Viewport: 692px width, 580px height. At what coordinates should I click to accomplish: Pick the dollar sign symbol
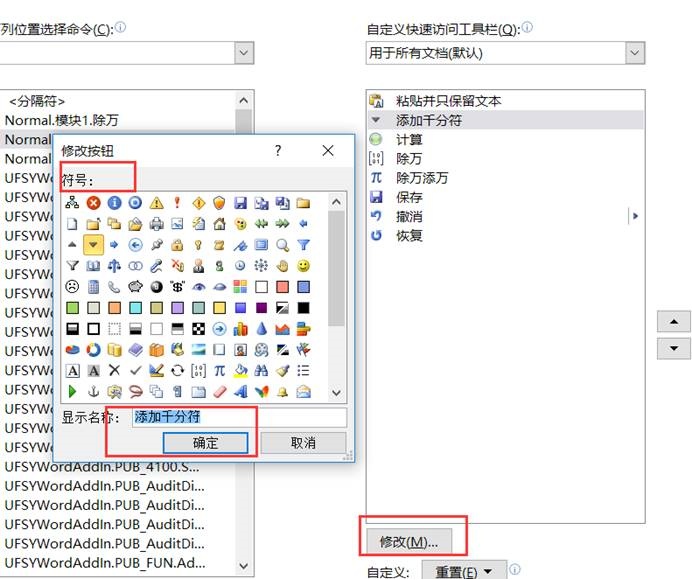(x=177, y=287)
